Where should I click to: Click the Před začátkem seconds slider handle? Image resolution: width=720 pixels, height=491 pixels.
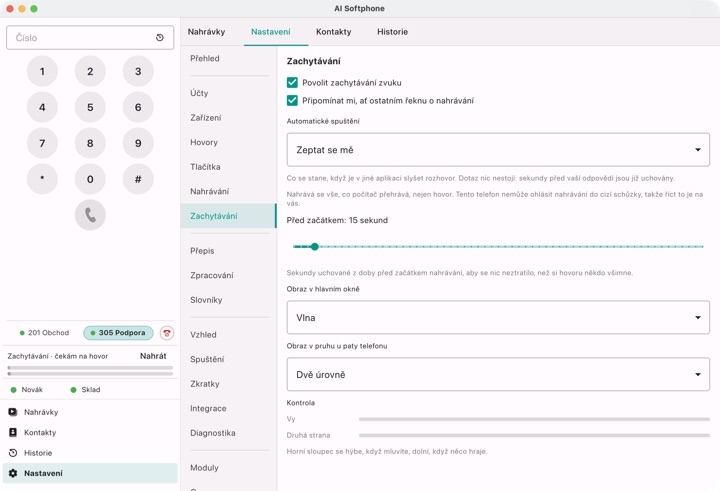click(315, 247)
